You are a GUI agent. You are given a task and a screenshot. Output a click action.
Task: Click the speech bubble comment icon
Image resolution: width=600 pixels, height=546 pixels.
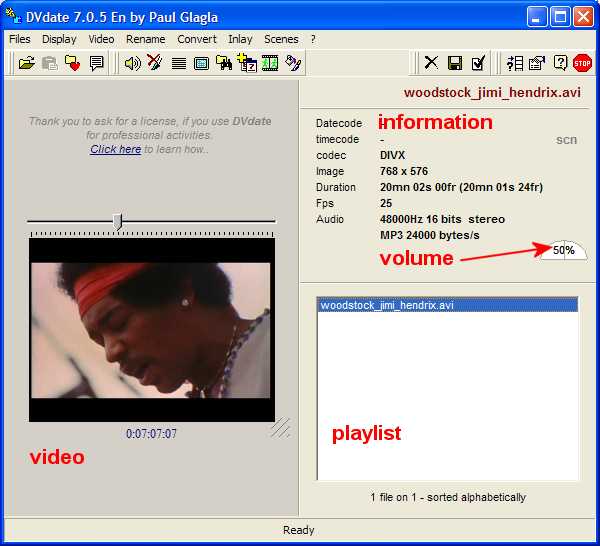[x=96, y=63]
